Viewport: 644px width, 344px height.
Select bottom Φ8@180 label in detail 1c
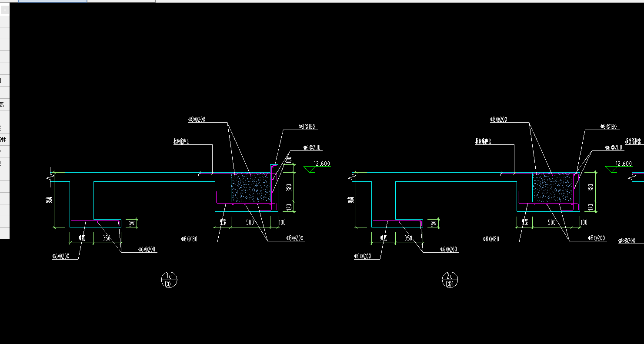point(190,239)
